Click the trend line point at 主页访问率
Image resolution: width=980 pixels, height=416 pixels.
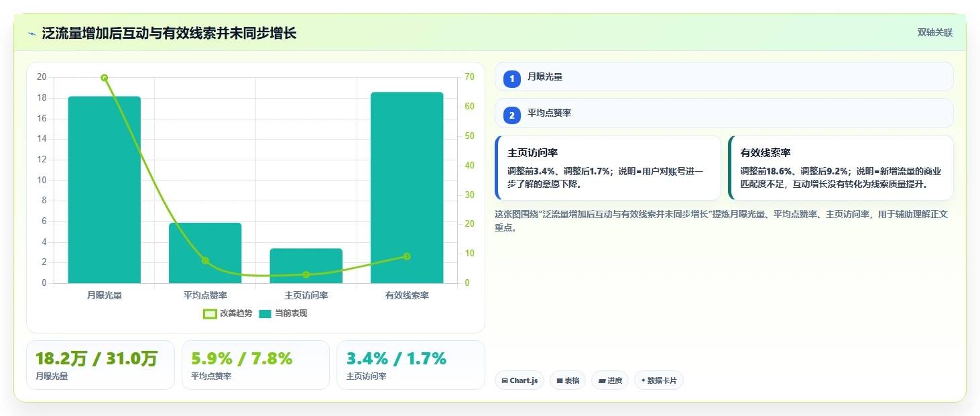coord(306,274)
